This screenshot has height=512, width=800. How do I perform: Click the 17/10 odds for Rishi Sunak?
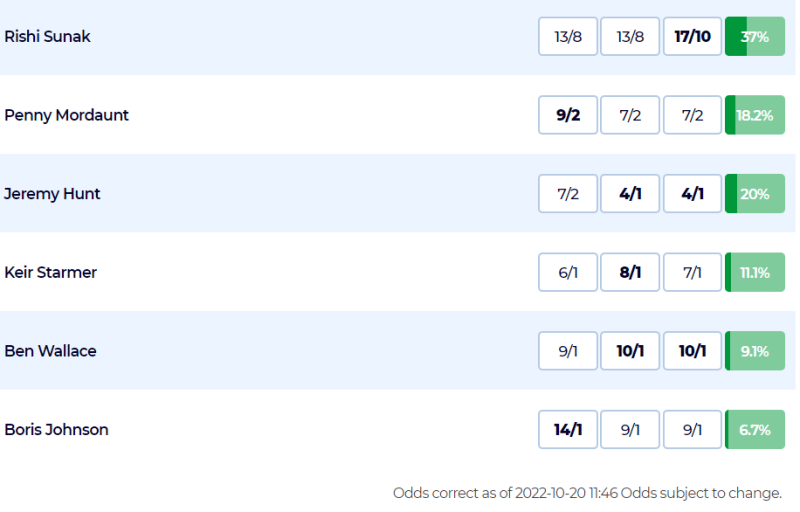692,36
